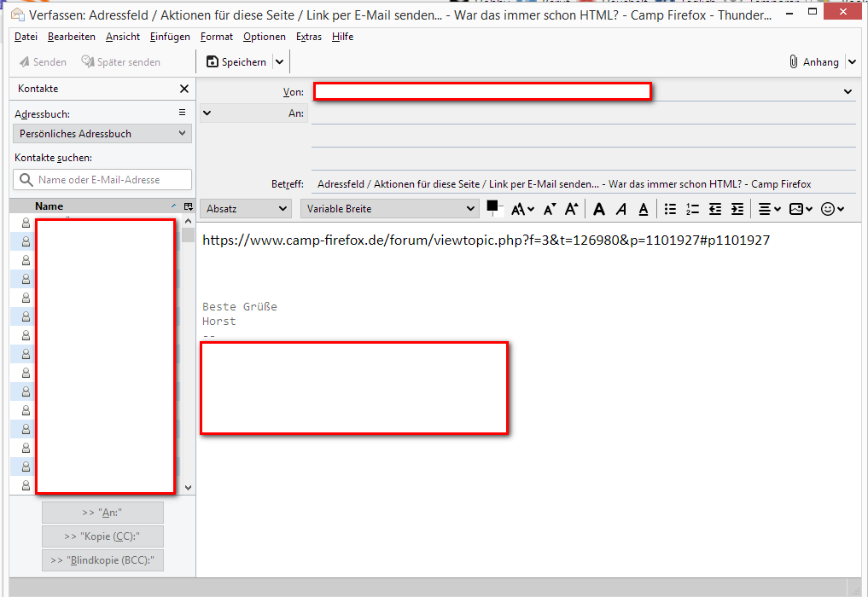Insert a bulleted list

coord(671,209)
